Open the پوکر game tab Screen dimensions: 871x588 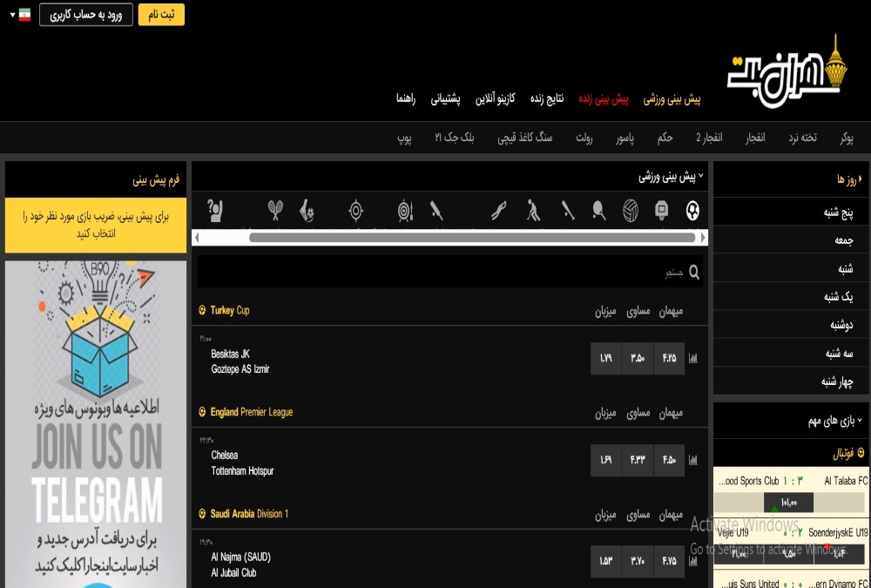coord(847,138)
